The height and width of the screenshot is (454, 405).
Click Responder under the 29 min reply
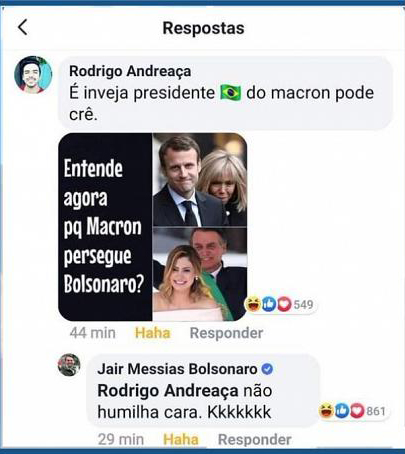tap(255, 439)
